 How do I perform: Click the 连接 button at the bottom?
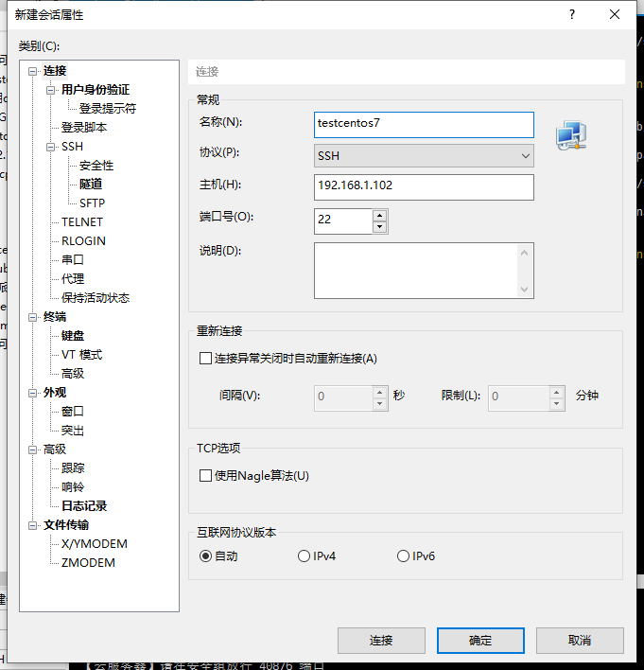381,640
